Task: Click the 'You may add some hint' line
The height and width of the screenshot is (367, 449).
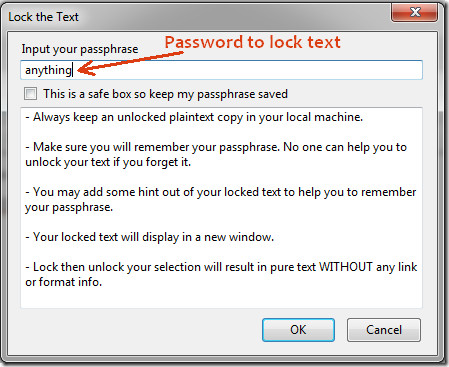Action: coord(221,192)
